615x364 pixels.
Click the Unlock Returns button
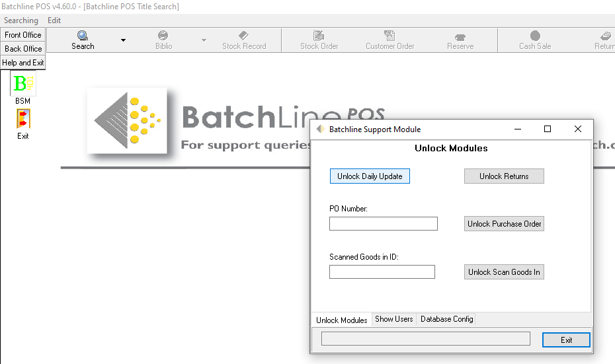[x=504, y=176]
